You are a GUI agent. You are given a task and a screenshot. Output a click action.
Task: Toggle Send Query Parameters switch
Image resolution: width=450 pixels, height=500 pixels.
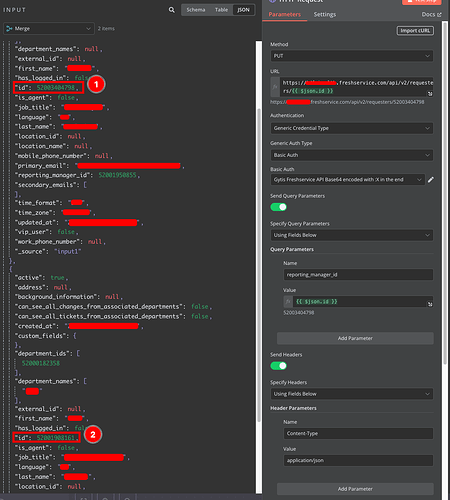coord(279,207)
